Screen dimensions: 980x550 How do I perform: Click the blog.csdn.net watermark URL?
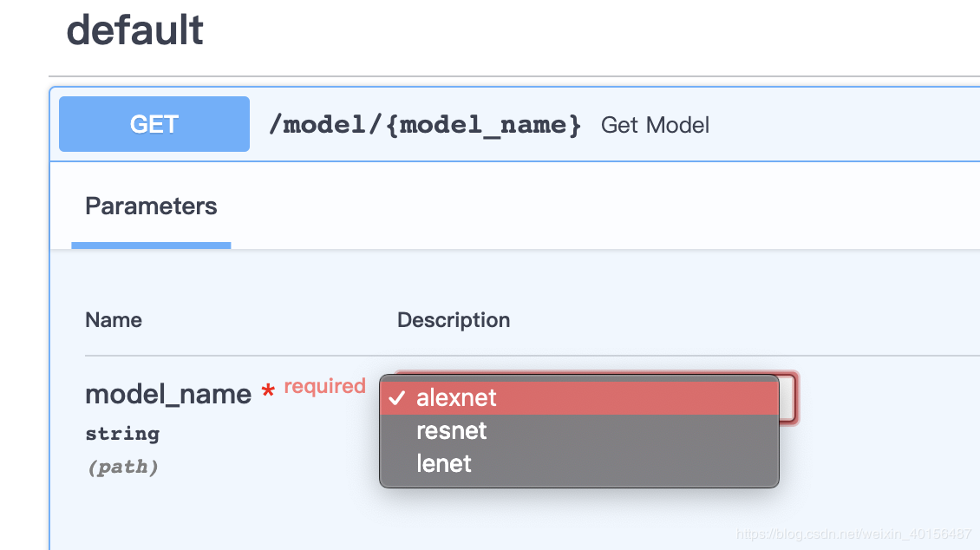tap(853, 534)
